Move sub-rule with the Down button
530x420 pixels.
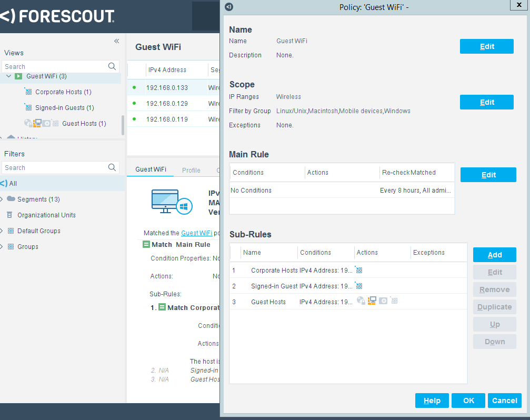(495, 342)
